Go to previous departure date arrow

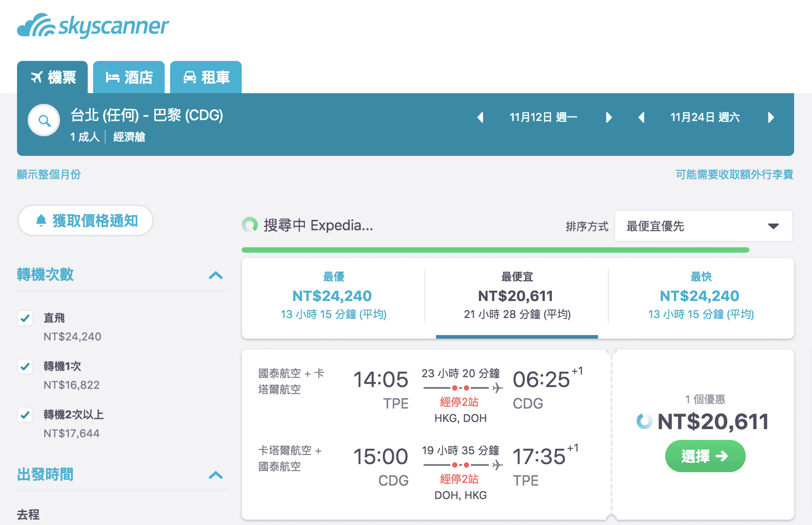click(x=480, y=117)
